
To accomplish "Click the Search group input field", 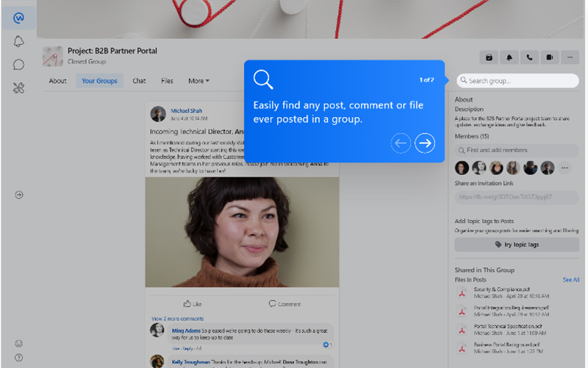I will pyautogui.click(x=518, y=81).
